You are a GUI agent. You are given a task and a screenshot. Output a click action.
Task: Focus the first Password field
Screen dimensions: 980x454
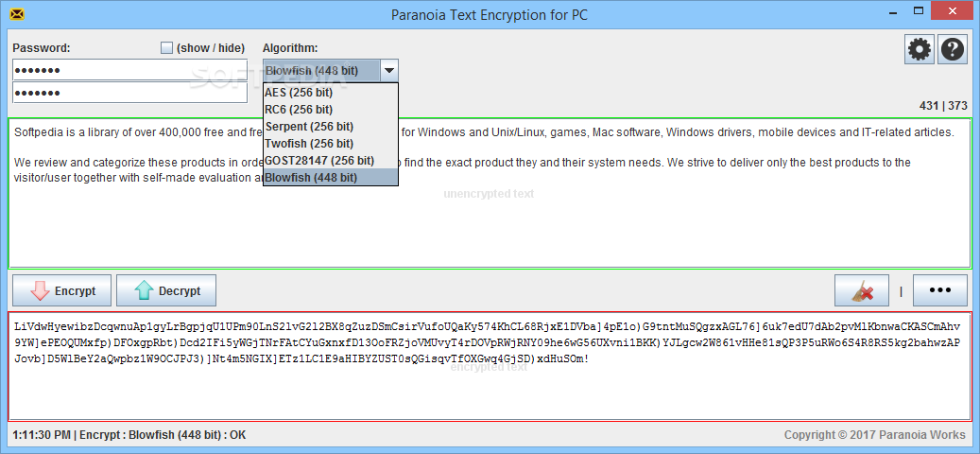pyautogui.click(x=130, y=70)
